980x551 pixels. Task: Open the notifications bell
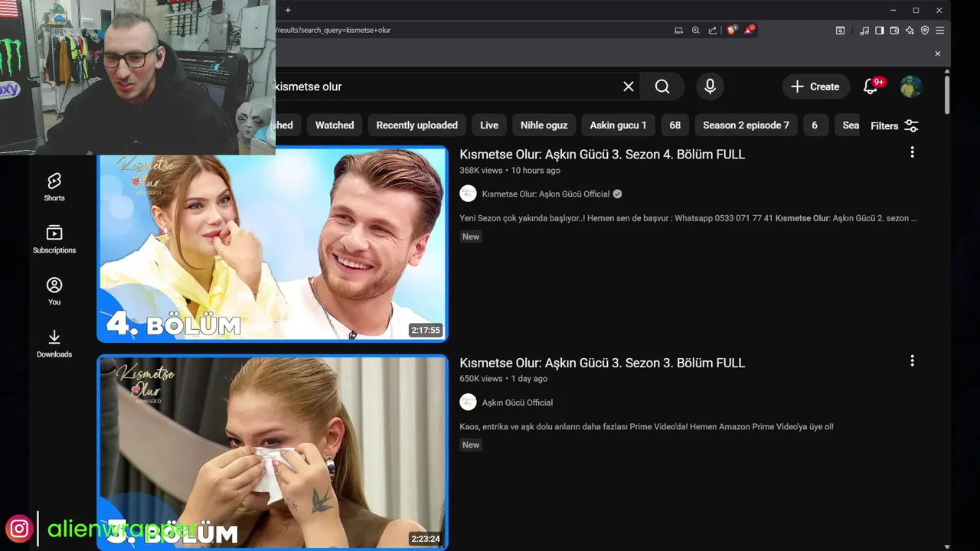click(871, 86)
